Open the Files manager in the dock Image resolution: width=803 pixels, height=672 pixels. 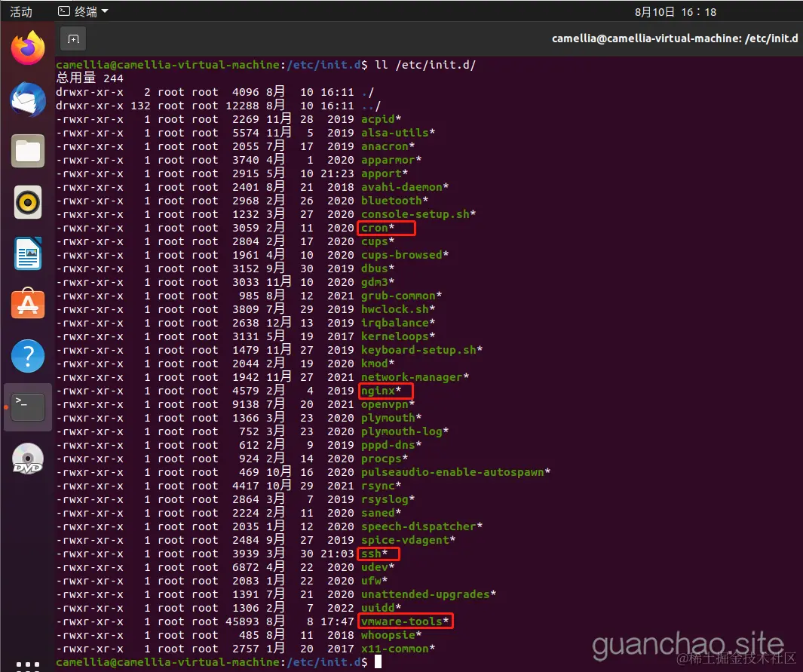(x=28, y=151)
